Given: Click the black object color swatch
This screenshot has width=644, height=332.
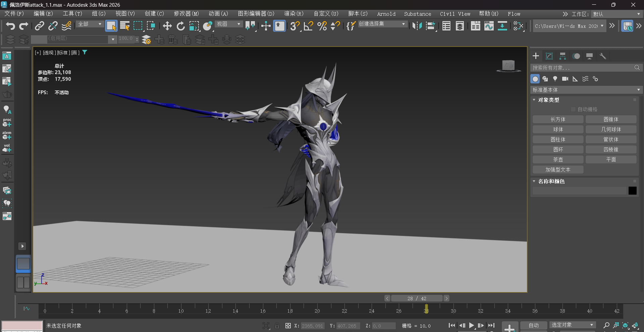Looking at the screenshot, I should (x=632, y=191).
